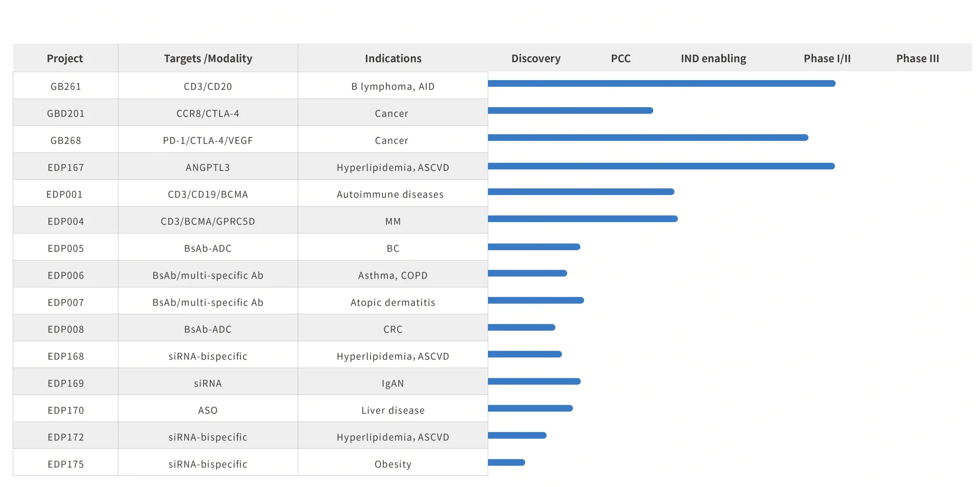Image resolution: width=980 pixels, height=487 pixels.
Task: Select the Targets /Modality column header
Action: coord(208,59)
